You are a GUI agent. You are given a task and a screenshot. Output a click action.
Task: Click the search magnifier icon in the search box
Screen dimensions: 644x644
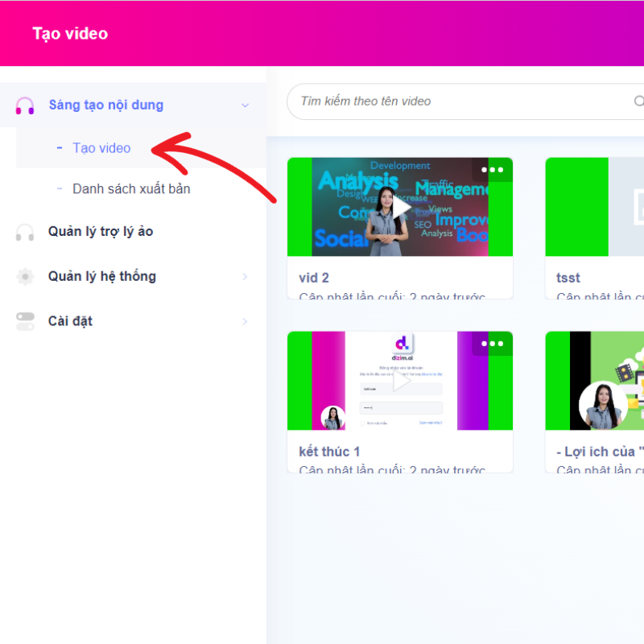pyautogui.click(x=638, y=101)
